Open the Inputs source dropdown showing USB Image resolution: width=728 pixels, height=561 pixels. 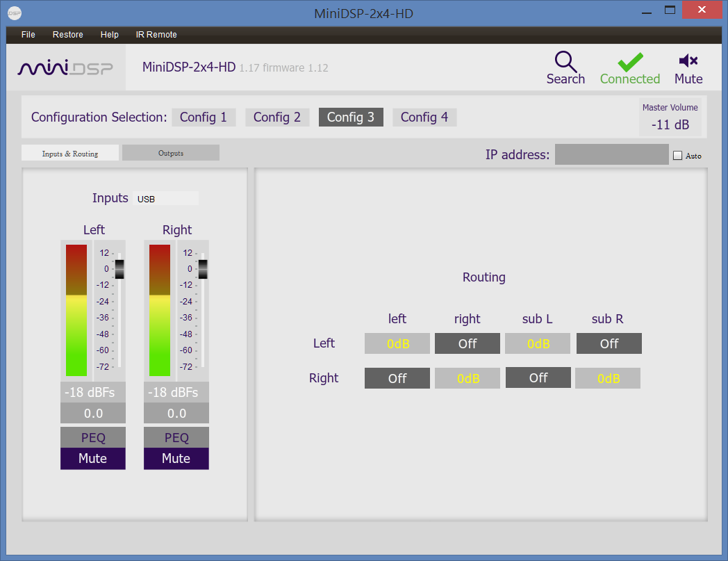(x=166, y=198)
